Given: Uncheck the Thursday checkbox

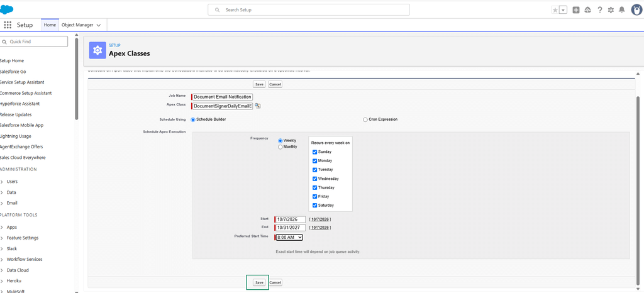Looking at the screenshot, I should (x=314, y=187).
